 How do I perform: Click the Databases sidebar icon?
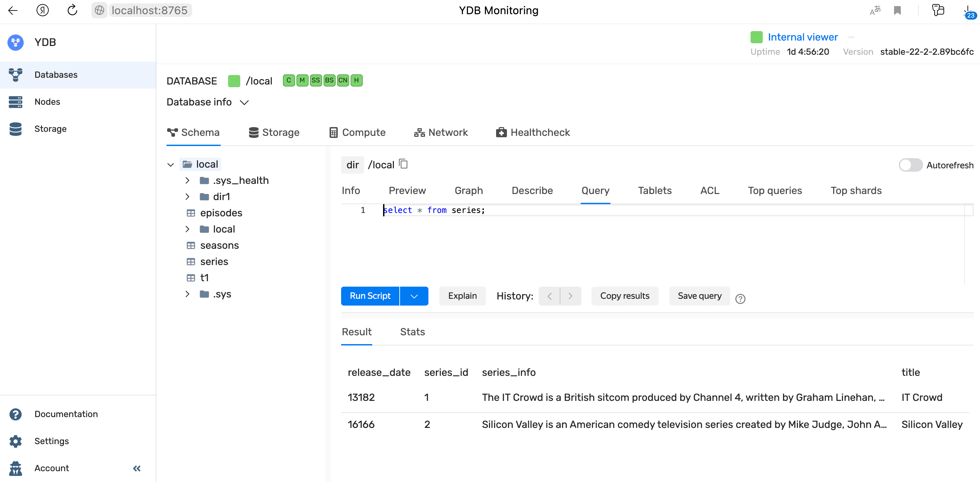point(16,74)
